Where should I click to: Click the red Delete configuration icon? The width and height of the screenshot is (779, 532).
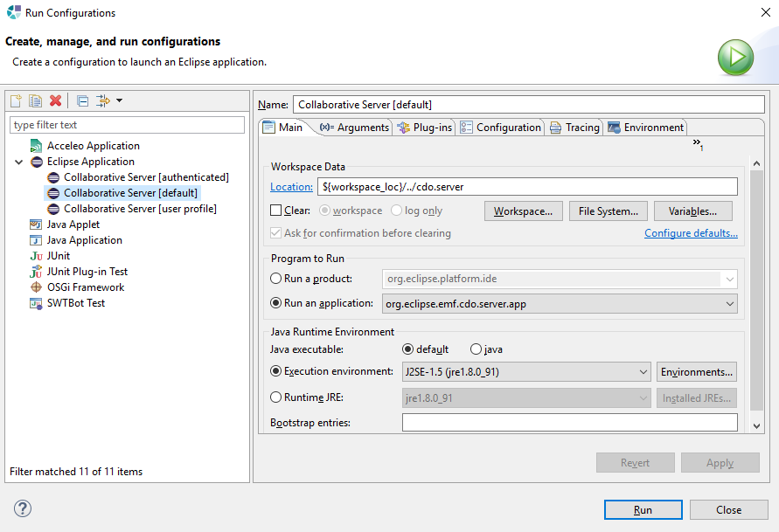(56, 101)
